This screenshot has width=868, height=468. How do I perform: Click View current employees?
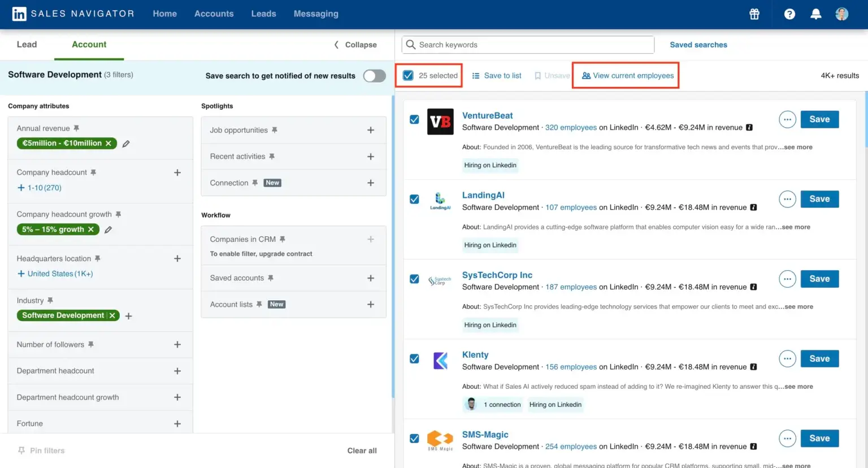628,75
